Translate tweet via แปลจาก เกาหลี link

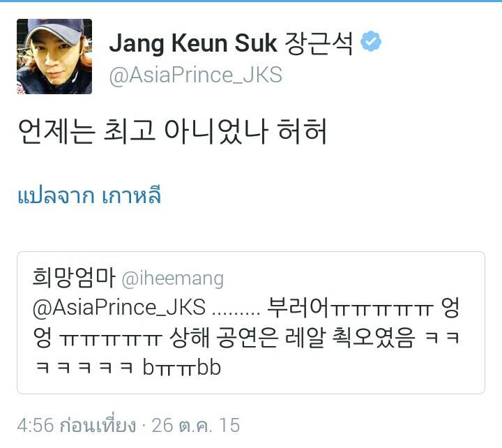click(x=89, y=195)
